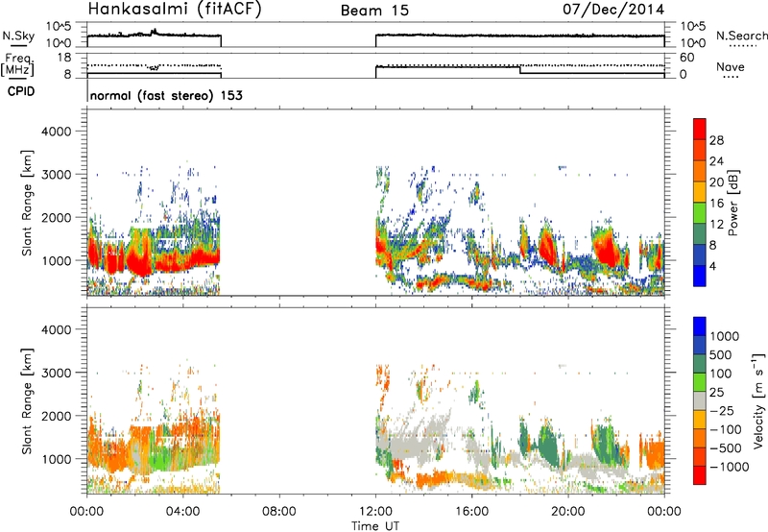
Task: Click the 3000 tick in velocity panel
Action: pyautogui.click(x=56, y=373)
